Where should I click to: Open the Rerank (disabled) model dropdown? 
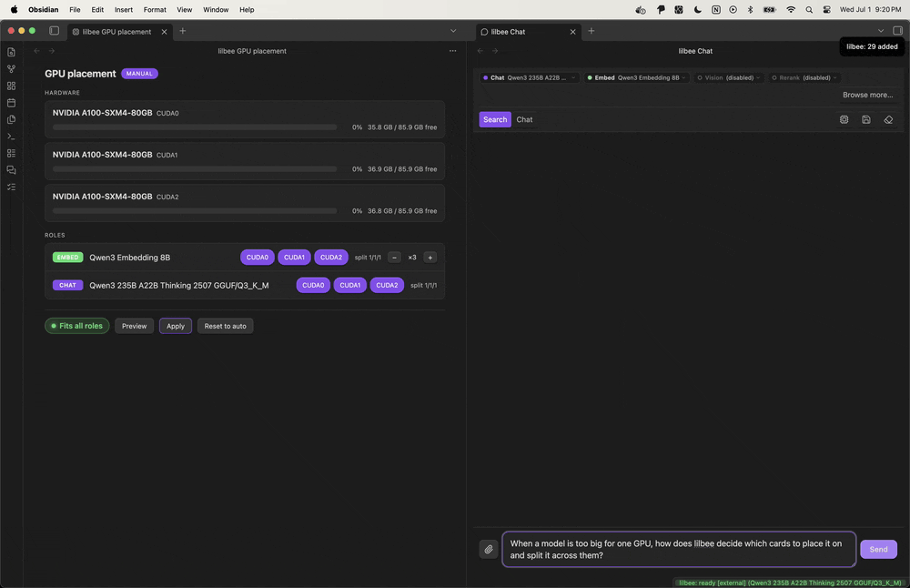point(804,77)
